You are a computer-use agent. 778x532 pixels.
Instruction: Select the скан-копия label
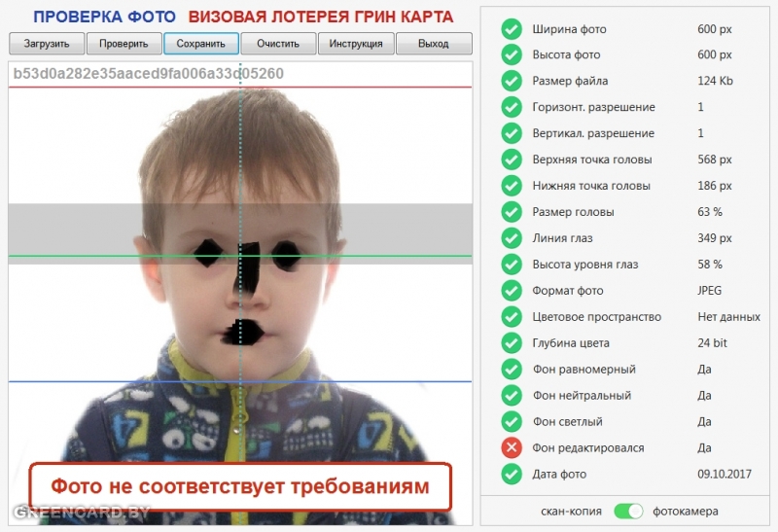572,511
